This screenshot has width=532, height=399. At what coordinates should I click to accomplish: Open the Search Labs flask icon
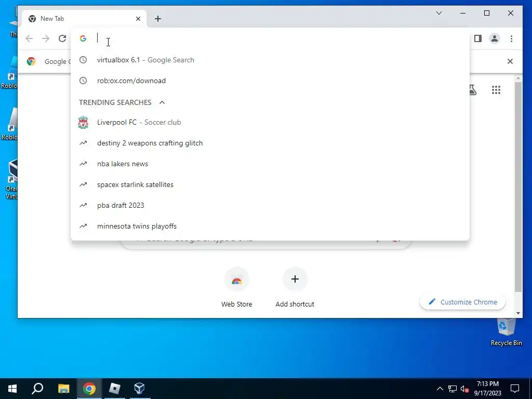click(473, 90)
